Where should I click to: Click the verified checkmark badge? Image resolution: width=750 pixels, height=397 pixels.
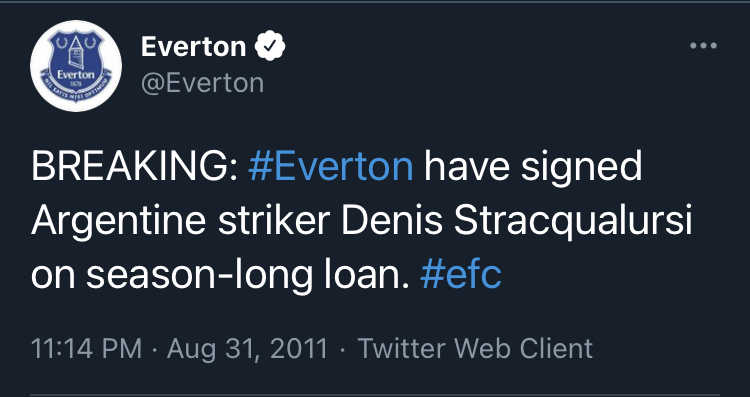(x=270, y=46)
